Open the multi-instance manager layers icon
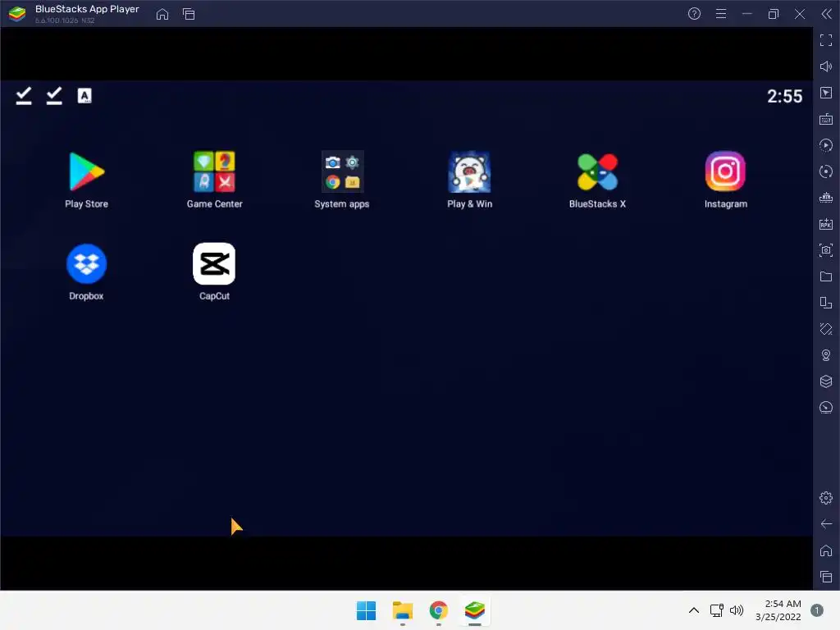Image resolution: width=840 pixels, height=630 pixels. (826, 381)
